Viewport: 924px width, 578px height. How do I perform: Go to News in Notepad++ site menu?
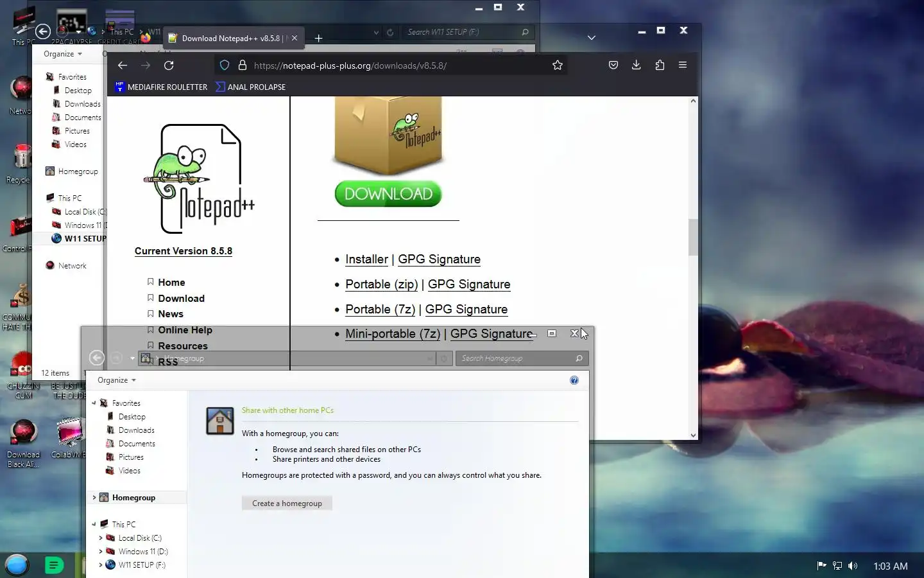pyautogui.click(x=171, y=314)
